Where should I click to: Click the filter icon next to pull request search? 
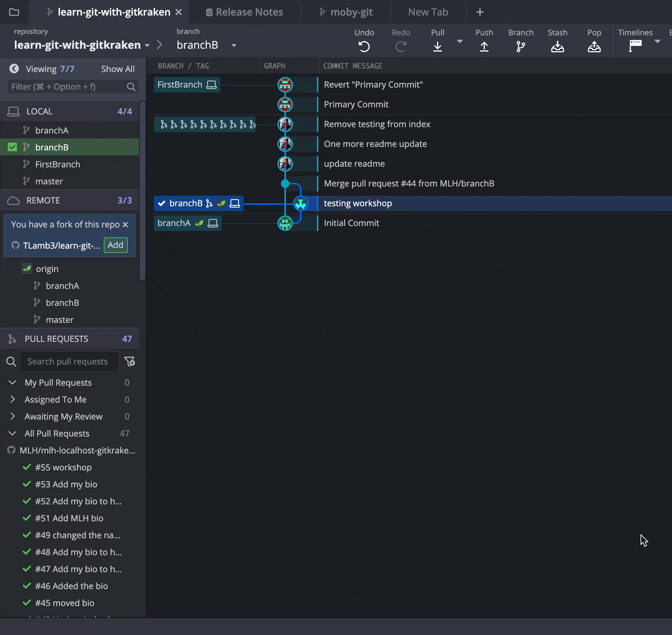click(x=130, y=362)
